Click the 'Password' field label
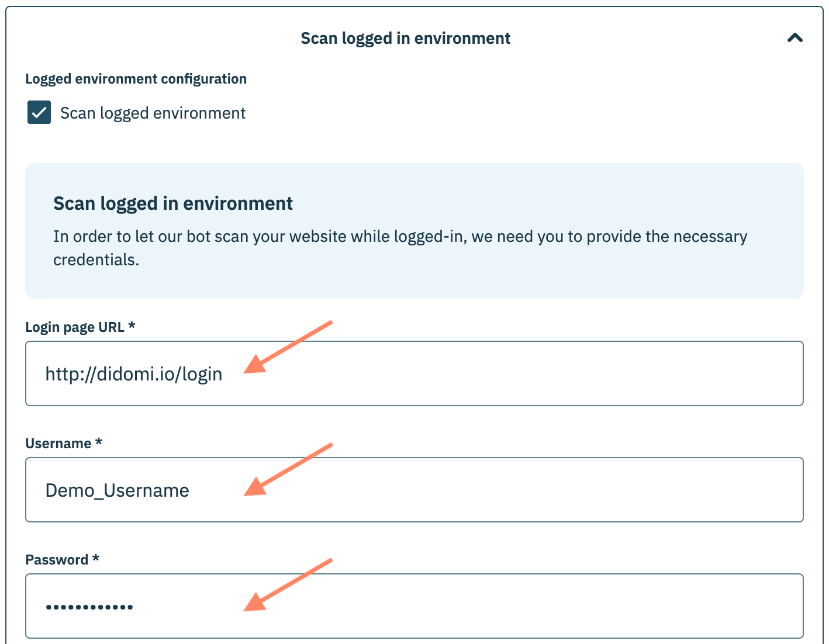 point(57,560)
